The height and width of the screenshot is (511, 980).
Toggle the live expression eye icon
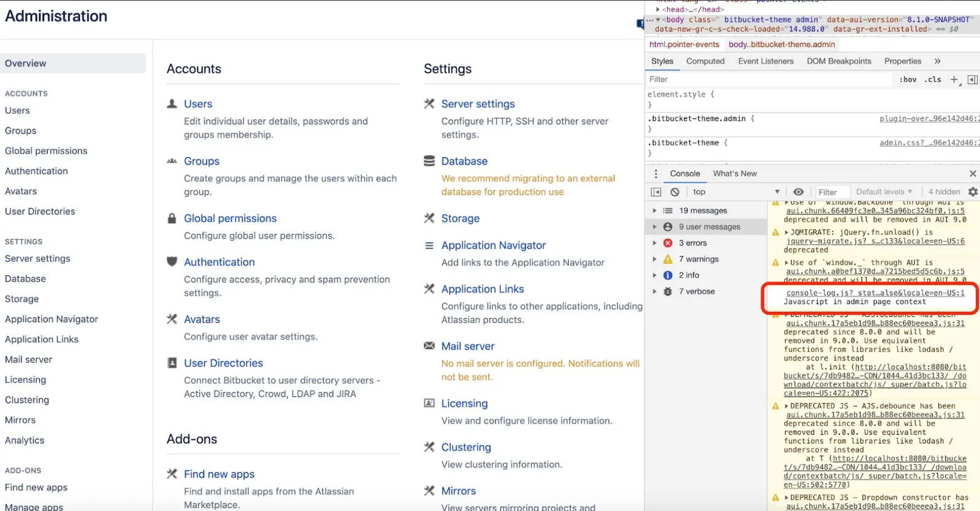coord(799,192)
